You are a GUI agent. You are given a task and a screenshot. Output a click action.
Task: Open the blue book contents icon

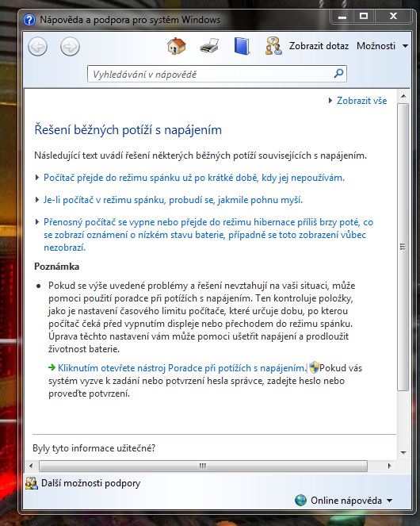click(242, 46)
